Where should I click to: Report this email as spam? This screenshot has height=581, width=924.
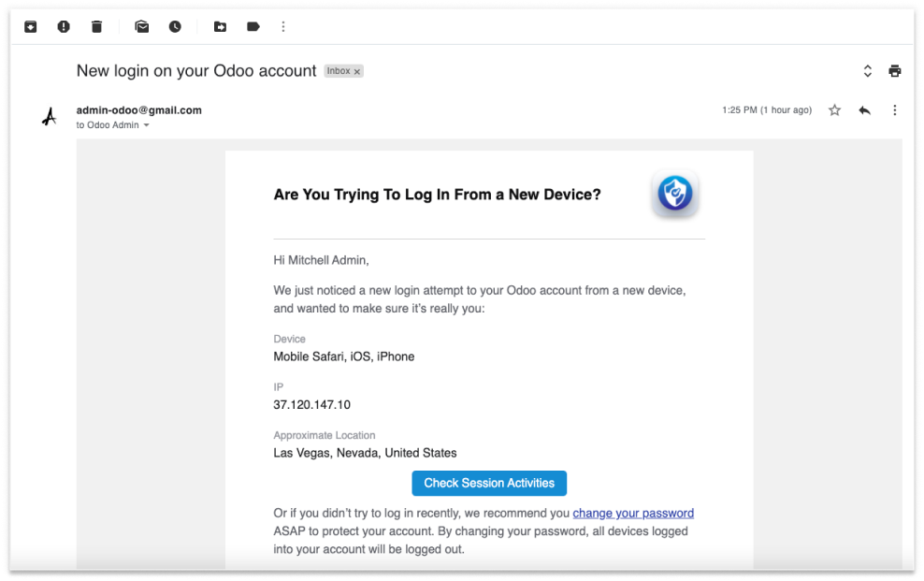point(64,27)
